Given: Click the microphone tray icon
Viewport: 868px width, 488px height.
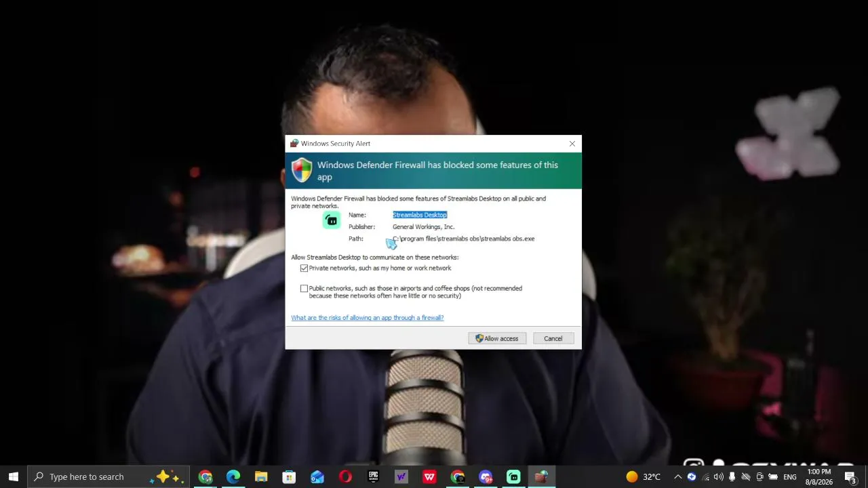Looking at the screenshot, I should point(732,476).
